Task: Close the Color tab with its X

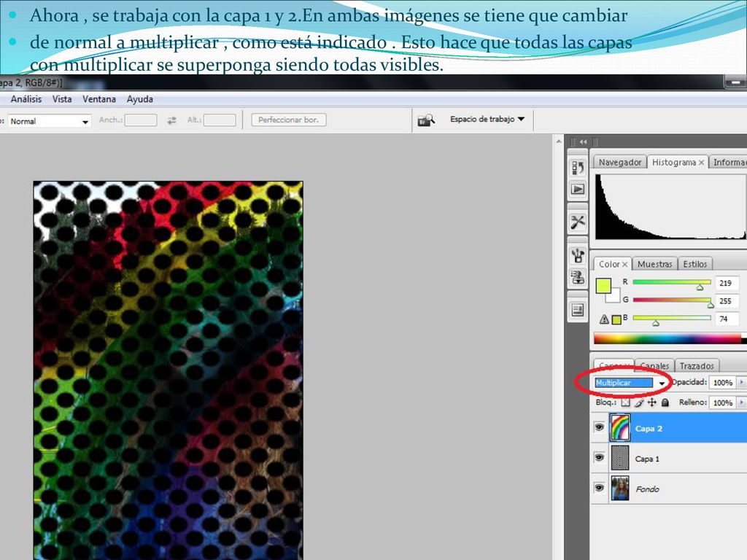Action: (x=624, y=264)
